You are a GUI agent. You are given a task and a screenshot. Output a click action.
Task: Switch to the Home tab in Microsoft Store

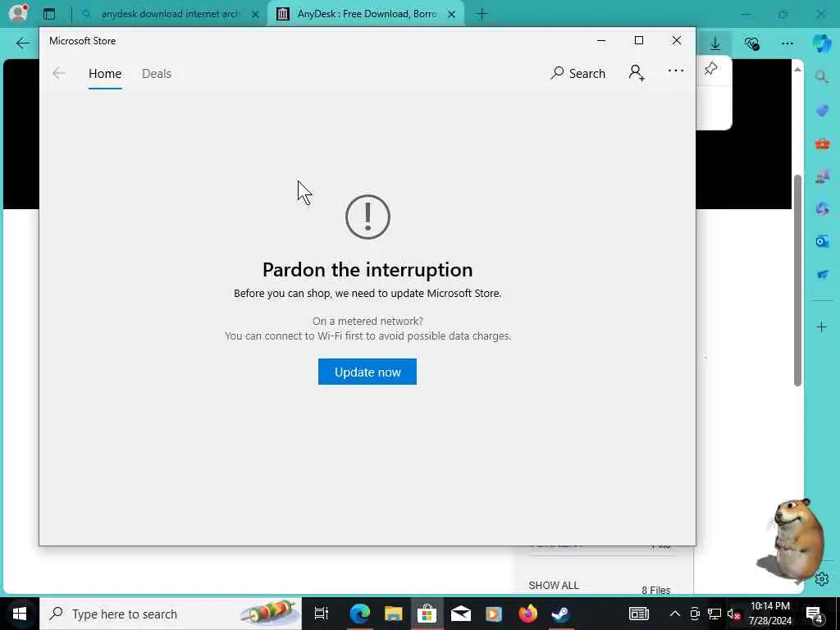click(105, 73)
